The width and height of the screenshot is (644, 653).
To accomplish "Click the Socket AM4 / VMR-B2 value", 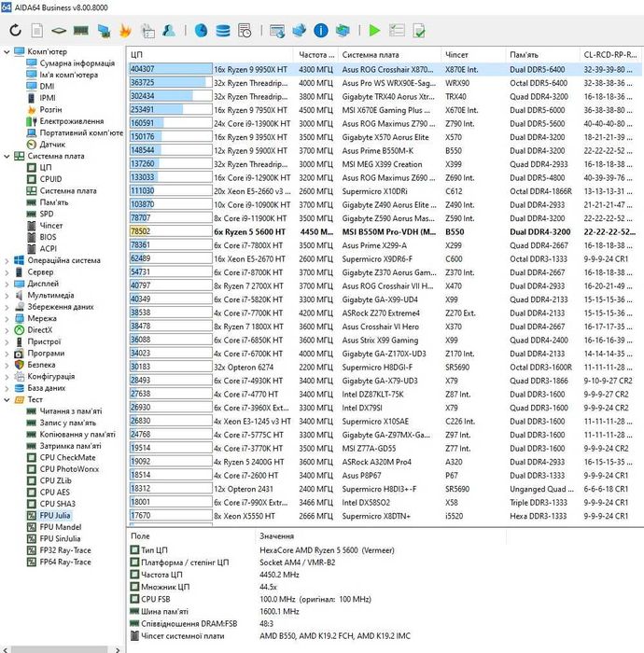I will pos(298,563).
